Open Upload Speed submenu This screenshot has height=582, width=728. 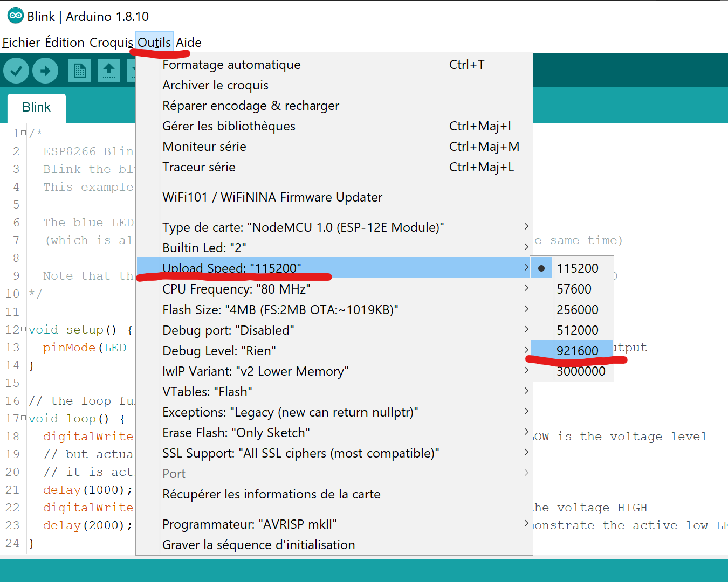334,268
